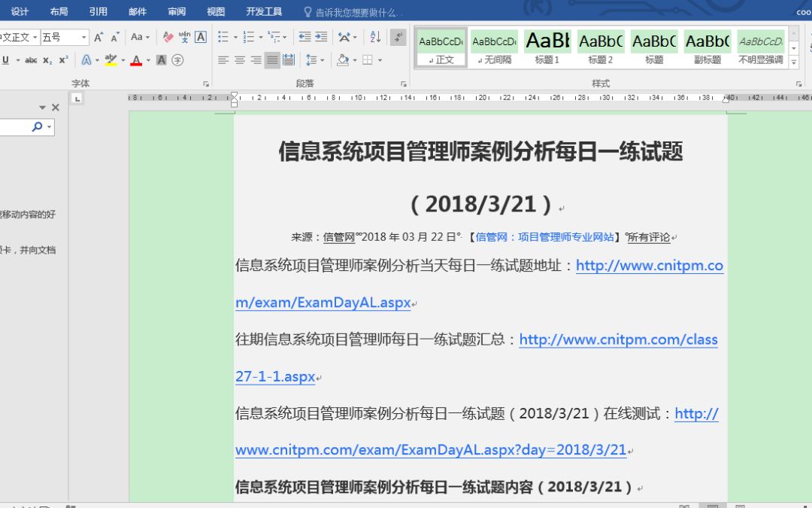Open the text highlight color dropdown

[x=123, y=59]
